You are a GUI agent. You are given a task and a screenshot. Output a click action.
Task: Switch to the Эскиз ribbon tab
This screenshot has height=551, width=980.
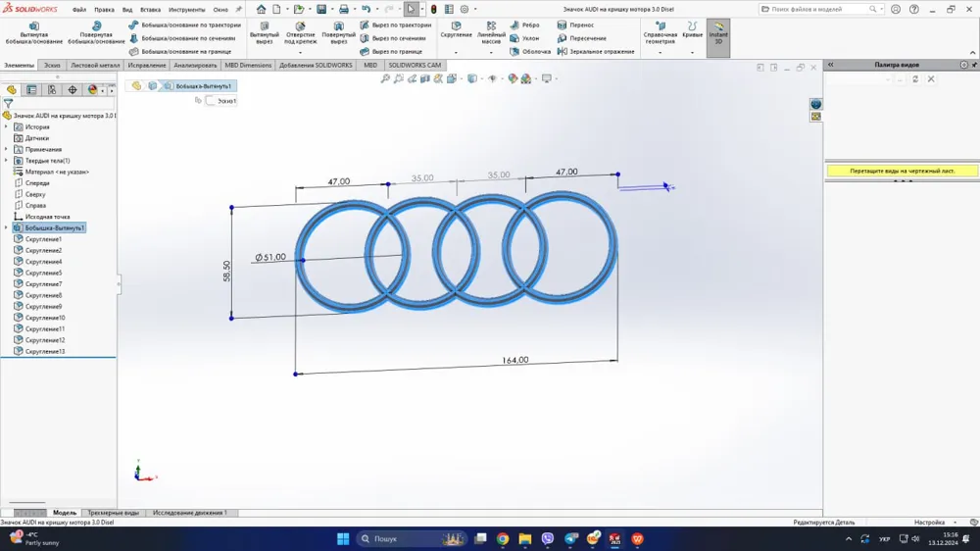click(52, 65)
